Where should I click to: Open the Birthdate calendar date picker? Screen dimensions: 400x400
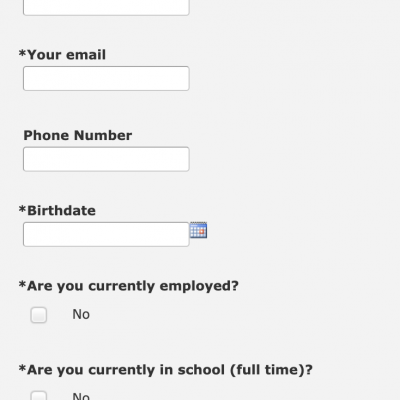(198, 230)
